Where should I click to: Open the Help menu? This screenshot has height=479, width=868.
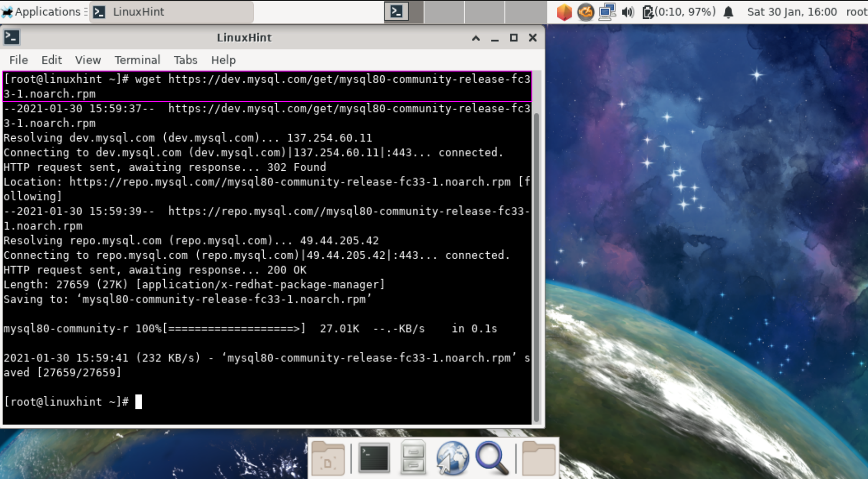tap(223, 60)
